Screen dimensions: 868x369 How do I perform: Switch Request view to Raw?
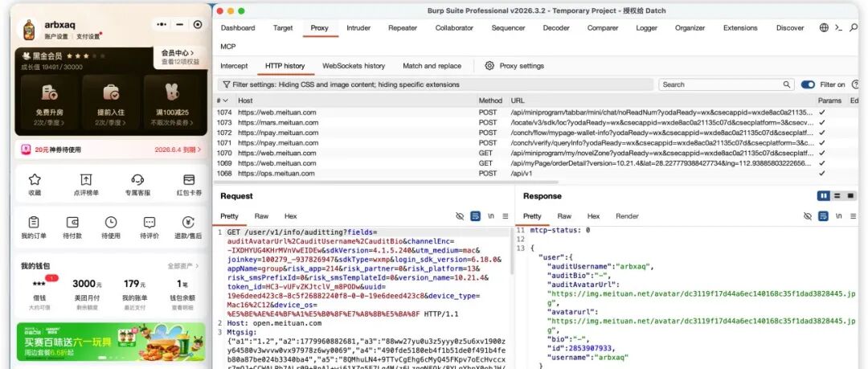(261, 216)
